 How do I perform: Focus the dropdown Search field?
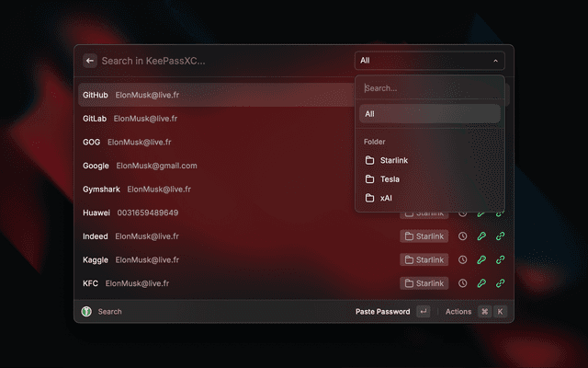pos(430,88)
